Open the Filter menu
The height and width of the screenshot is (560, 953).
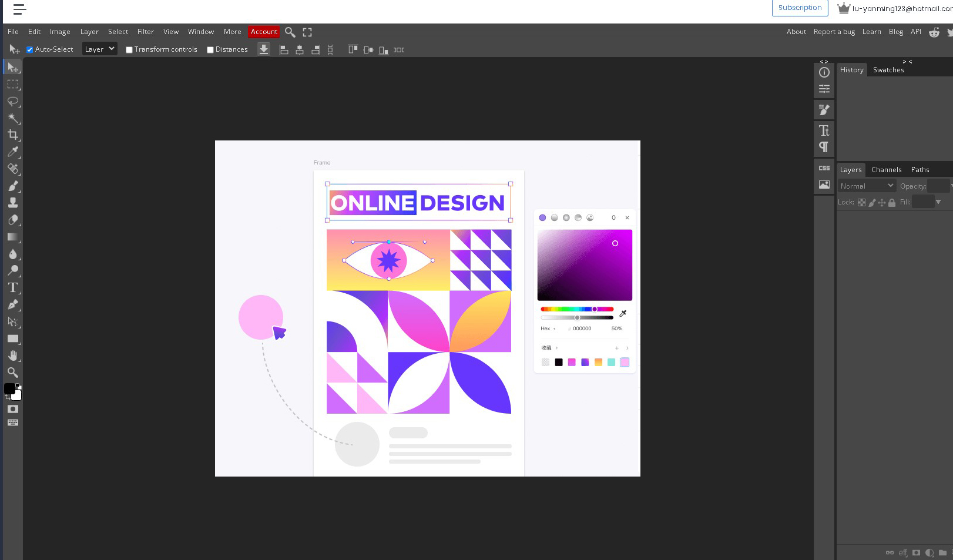click(x=146, y=32)
